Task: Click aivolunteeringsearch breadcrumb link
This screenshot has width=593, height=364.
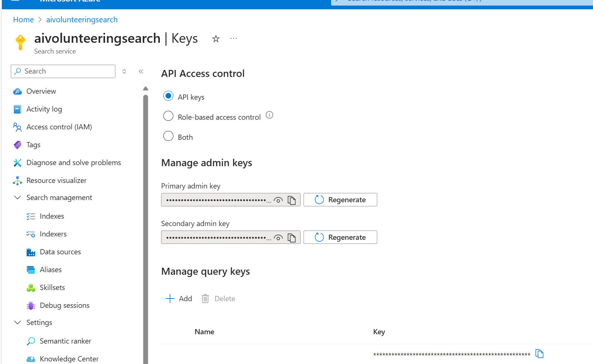Action: pos(82,20)
